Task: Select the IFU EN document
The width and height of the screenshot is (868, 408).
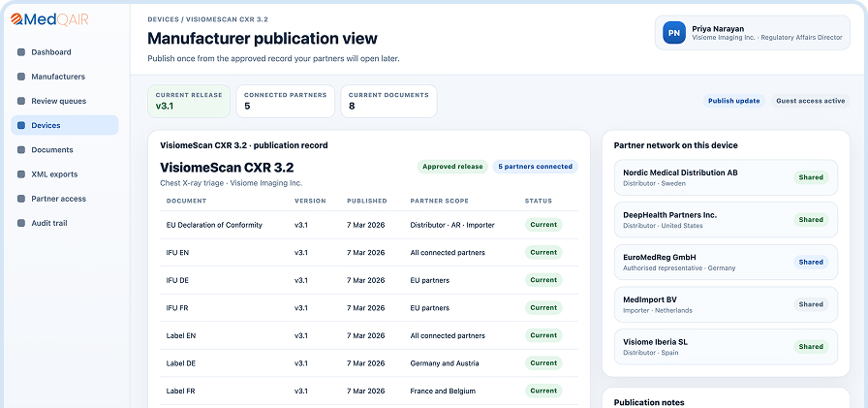Action: (x=369, y=252)
